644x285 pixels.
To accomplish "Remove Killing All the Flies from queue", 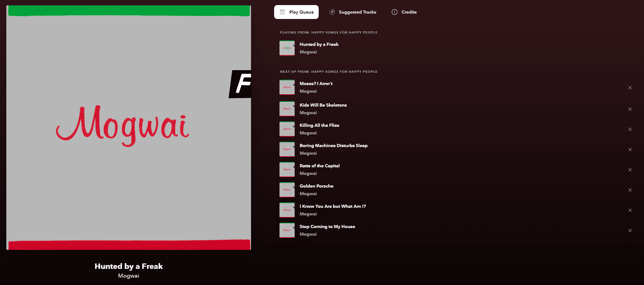I will click(x=630, y=129).
